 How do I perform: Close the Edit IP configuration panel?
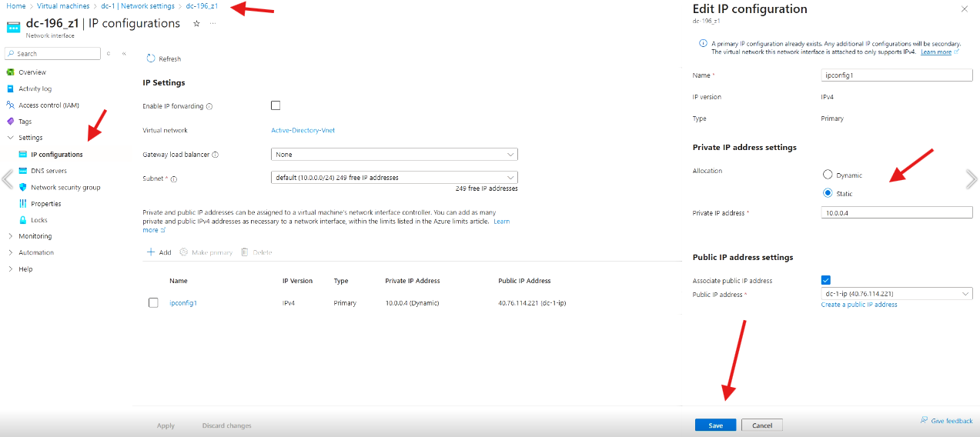point(965,9)
